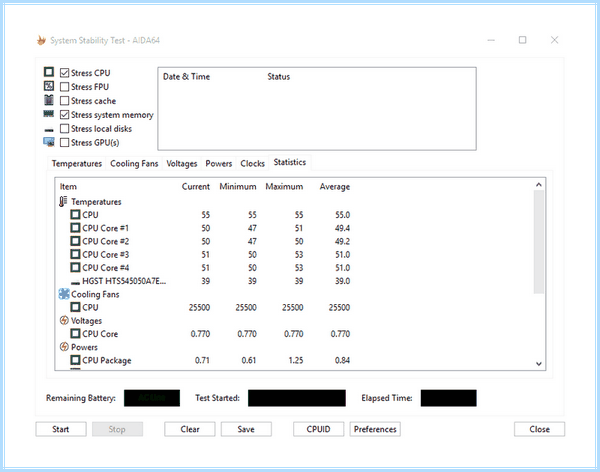Click the statistics list scroll down arrow
The height and width of the screenshot is (472, 600).
click(x=539, y=364)
